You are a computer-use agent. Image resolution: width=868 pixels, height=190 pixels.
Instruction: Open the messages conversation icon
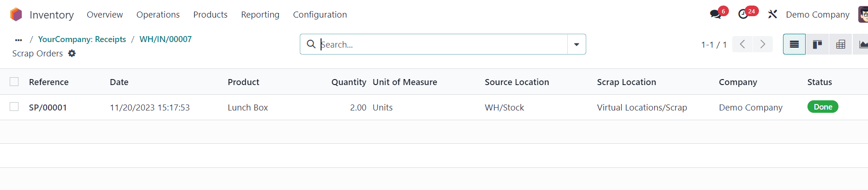click(716, 14)
